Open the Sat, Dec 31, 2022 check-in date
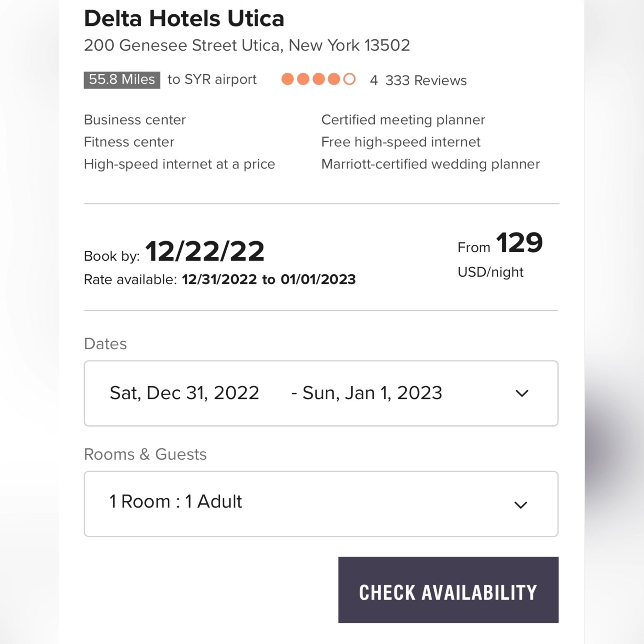 click(184, 393)
